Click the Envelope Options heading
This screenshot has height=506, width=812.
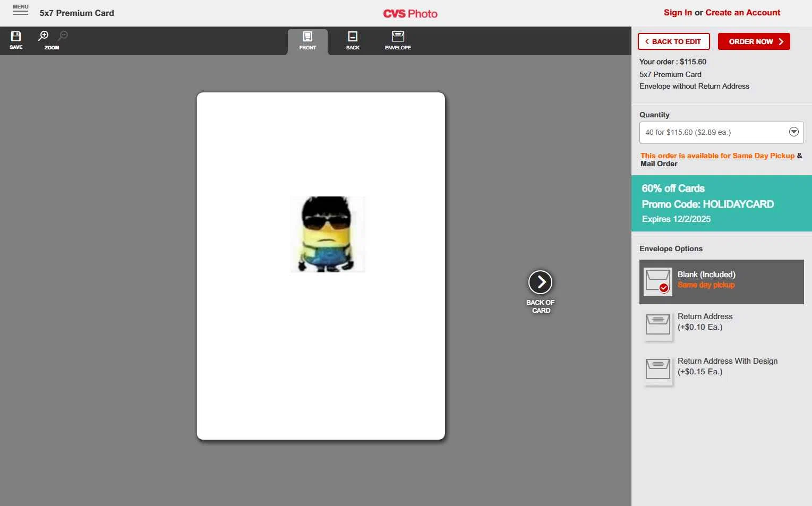(671, 248)
